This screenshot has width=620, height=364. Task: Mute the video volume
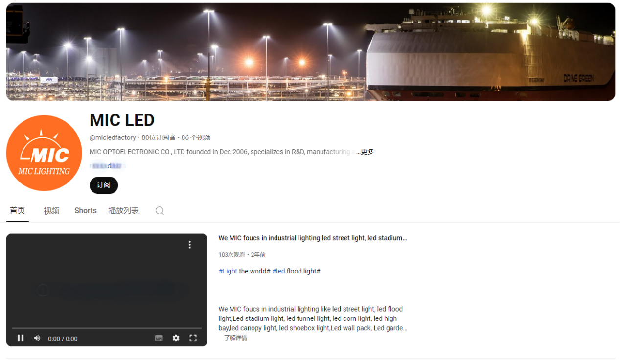pyautogui.click(x=37, y=338)
